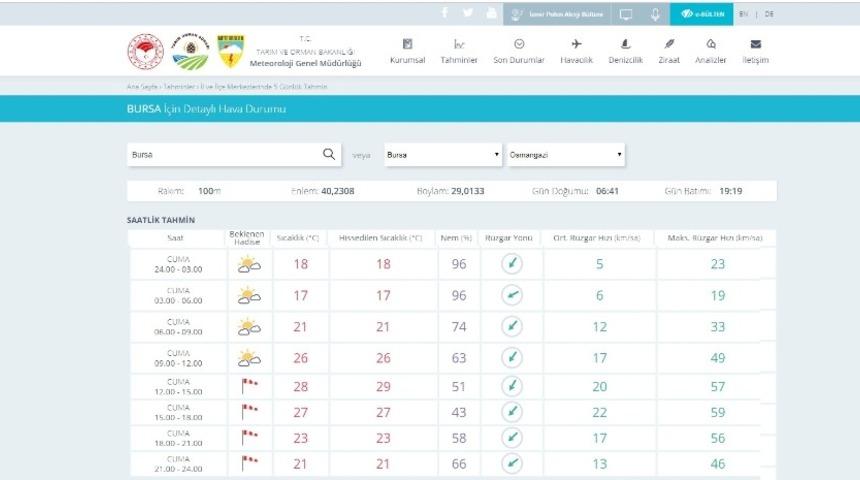Open the e-BÜLTEN button
This screenshot has height=480, width=860.
(701, 14)
